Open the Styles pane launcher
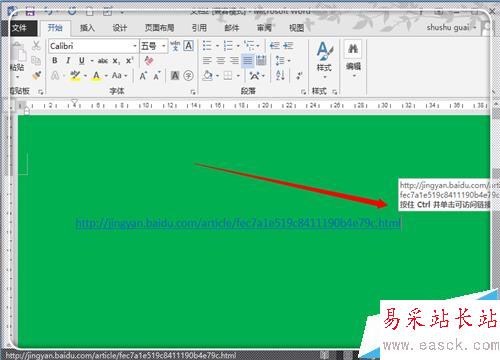Image resolution: width=500 pixels, height=360 pixels. click(x=334, y=92)
